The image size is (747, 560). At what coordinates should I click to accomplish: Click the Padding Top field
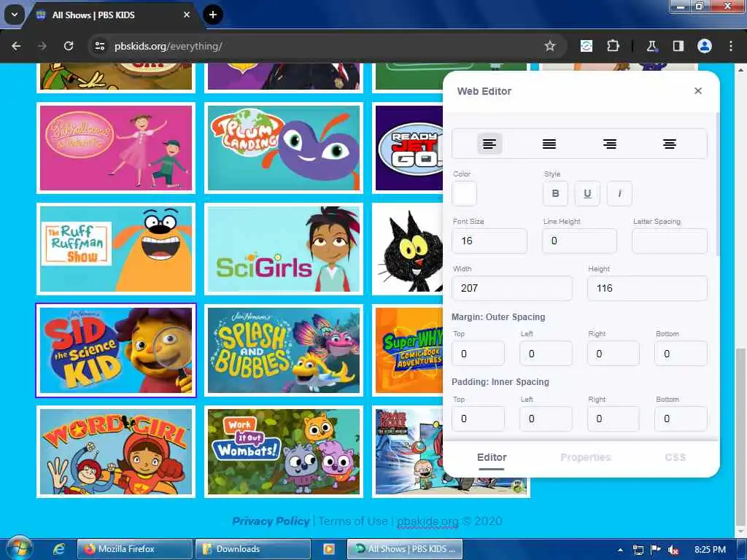[479, 419]
